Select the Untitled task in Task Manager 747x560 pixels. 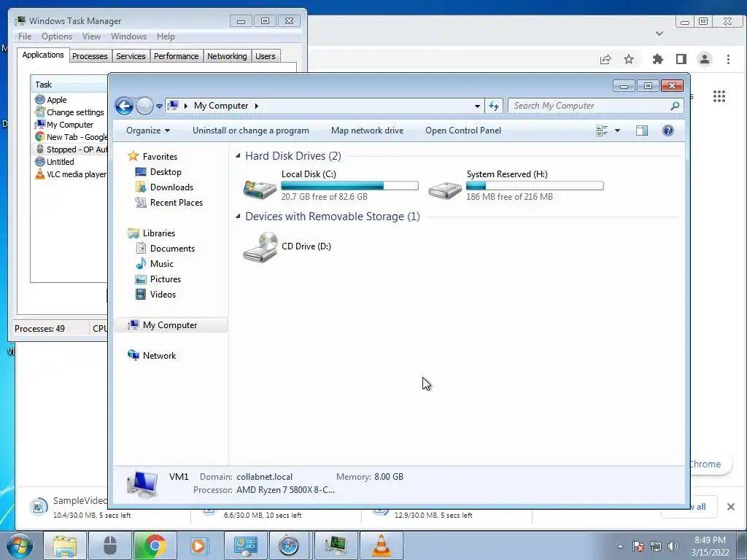(60, 162)
